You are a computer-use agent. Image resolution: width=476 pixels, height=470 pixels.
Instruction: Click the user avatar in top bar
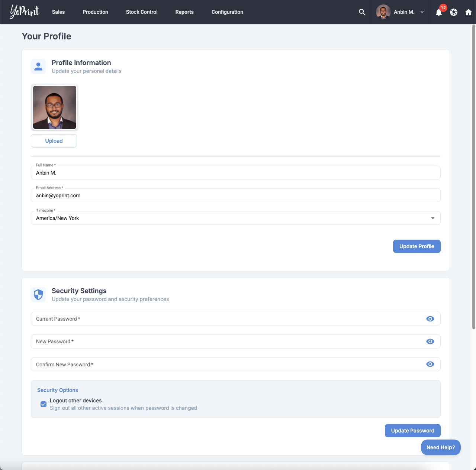point(383,12)
